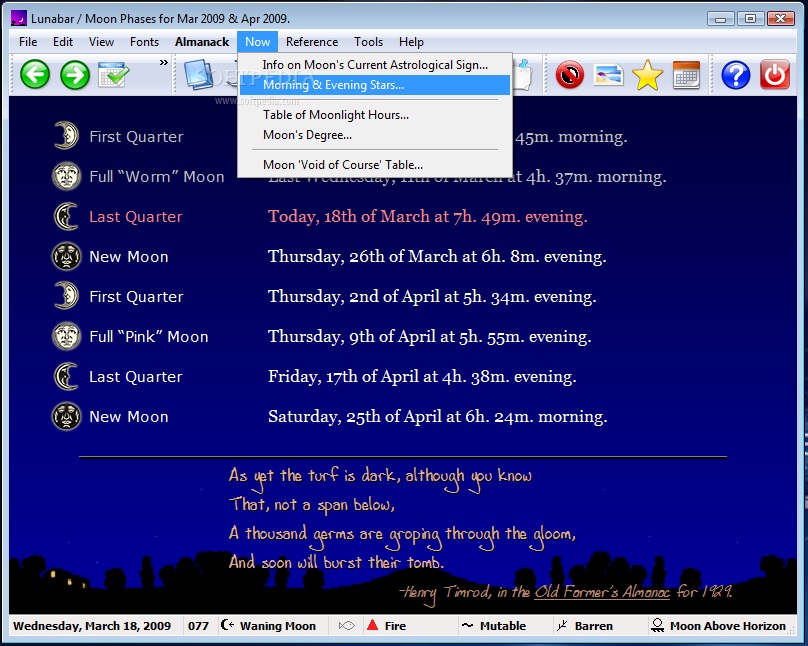Go back with the green left arrow
Screen dimensions: 808x646
tap(35, 75)
